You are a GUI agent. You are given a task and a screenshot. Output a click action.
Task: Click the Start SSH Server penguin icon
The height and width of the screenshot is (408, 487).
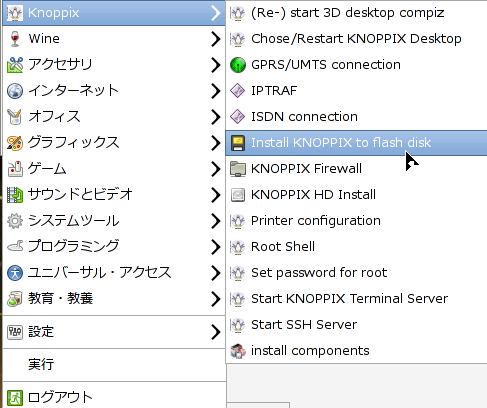(x=238, y=325)
